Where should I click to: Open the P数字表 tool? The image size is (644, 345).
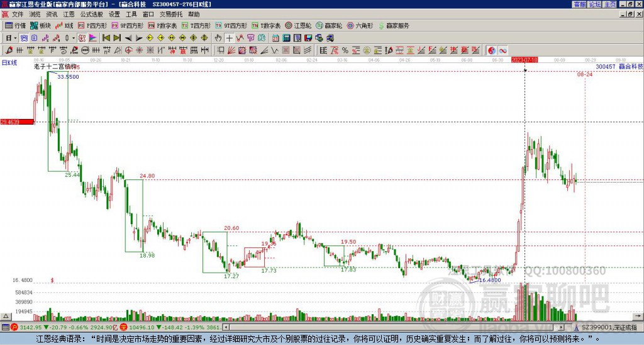(x=162, y=25)
